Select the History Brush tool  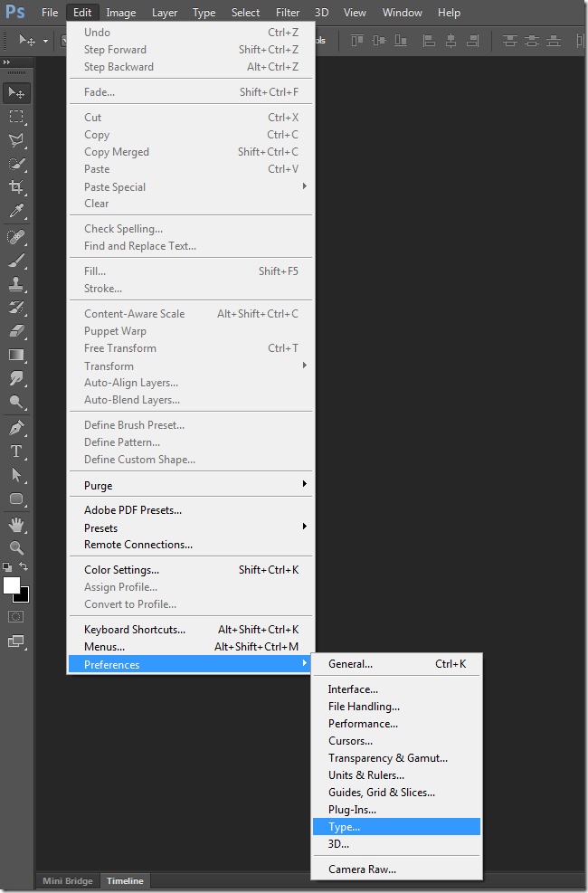coord(16,308)
